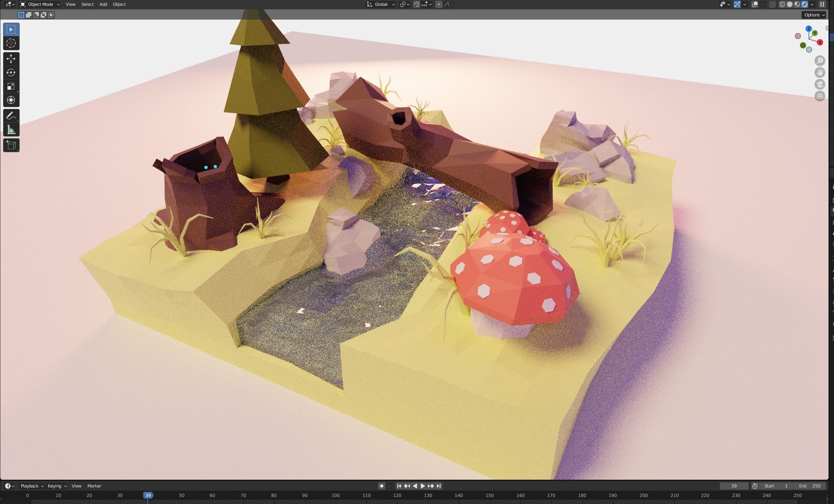Screen dimensions: 834x504
Task: Select the Add Cube tool
Action: (x=11, y=145)
